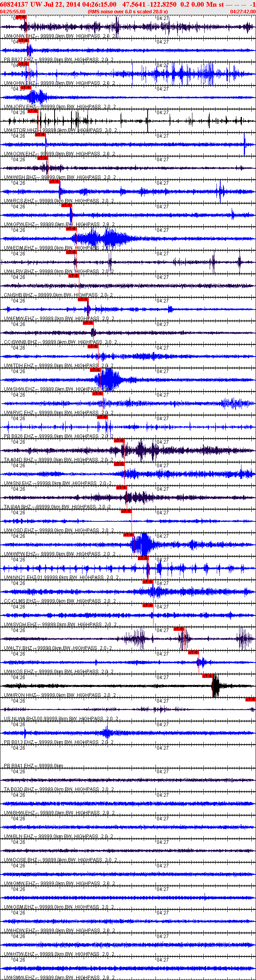Viewport: 256px width, 980px height.
Task: Select the red pick marker on the NLWA trace
Action: [250, 699]
